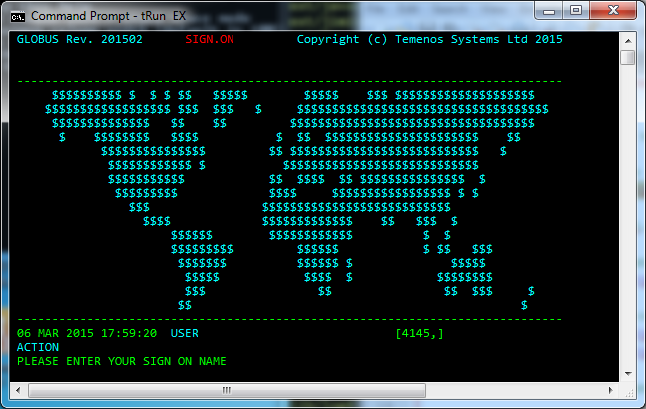
Task: Click the [4145,] session number text
Action: point(420,333)
